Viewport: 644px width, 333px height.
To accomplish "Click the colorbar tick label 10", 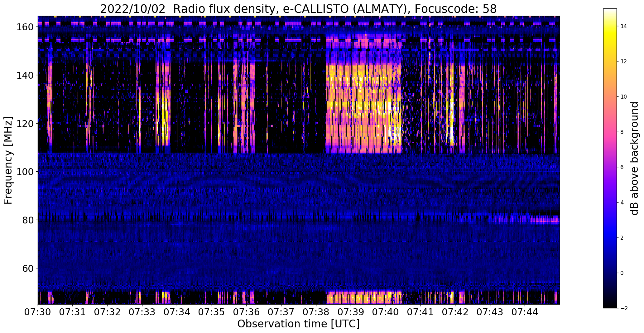I will coord(624,97).
